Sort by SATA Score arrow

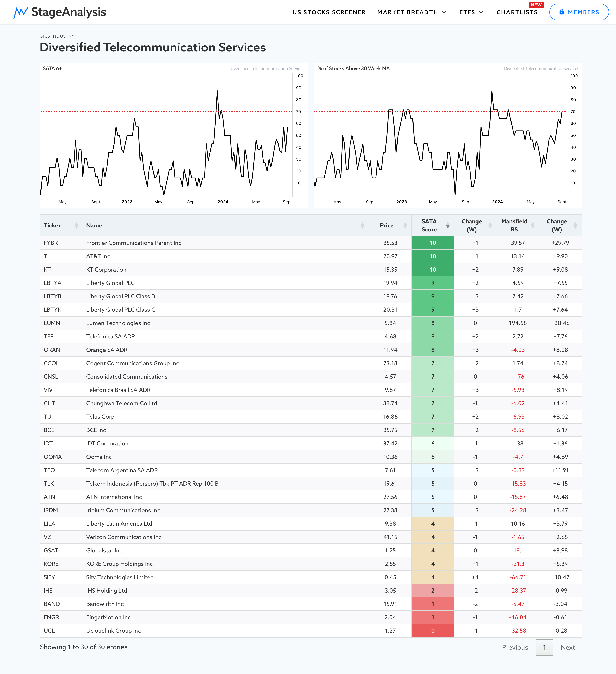(x=448, y=226)
